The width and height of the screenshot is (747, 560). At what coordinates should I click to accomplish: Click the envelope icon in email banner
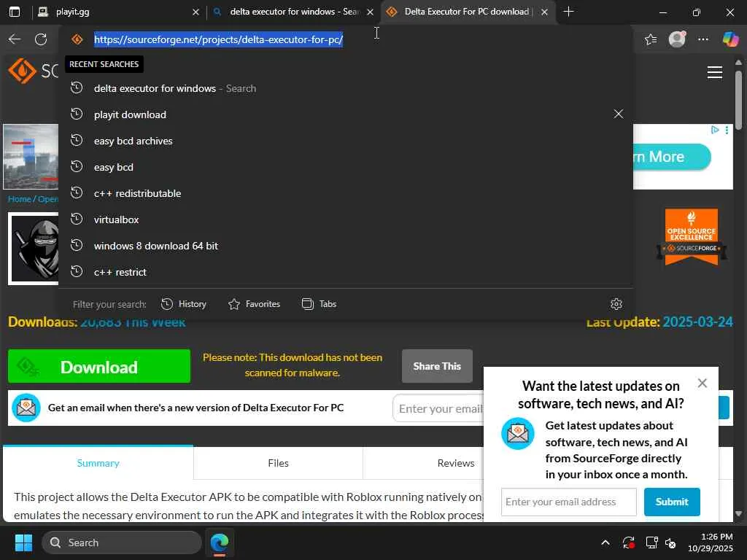pos(26,408)
